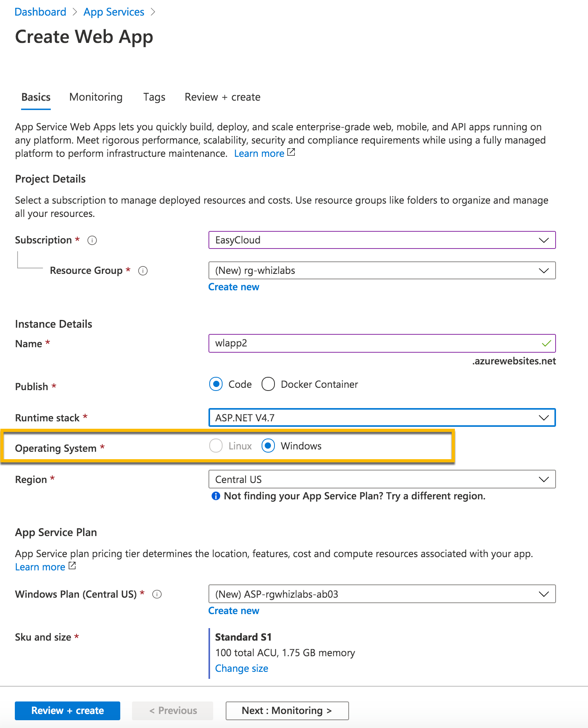
Task: Open the Tags tab
Action: [x=154, y=97]
